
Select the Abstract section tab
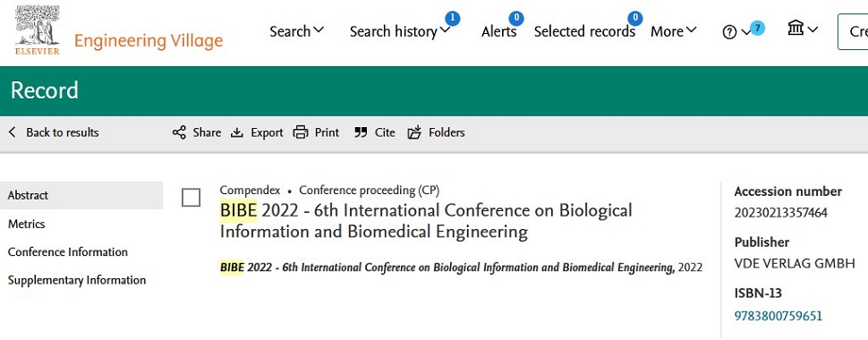click(x=81, y=195)
